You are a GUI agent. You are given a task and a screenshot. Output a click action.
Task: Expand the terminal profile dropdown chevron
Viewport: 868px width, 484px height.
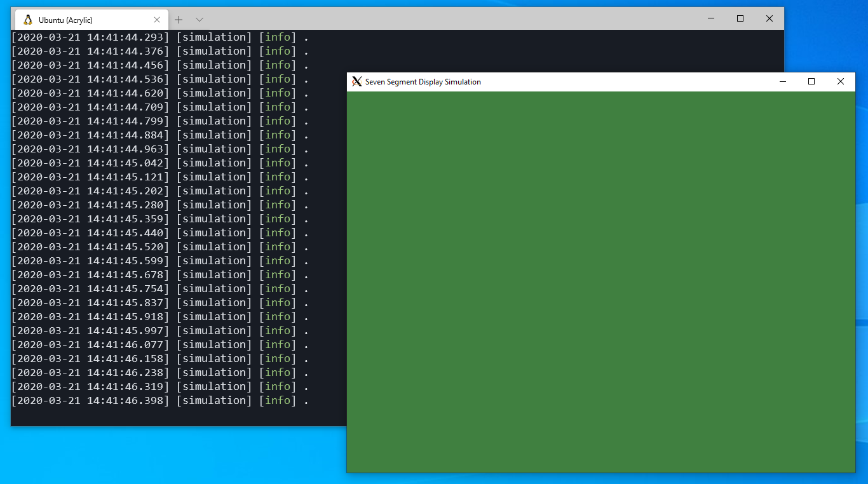click(x=200, y=20)
